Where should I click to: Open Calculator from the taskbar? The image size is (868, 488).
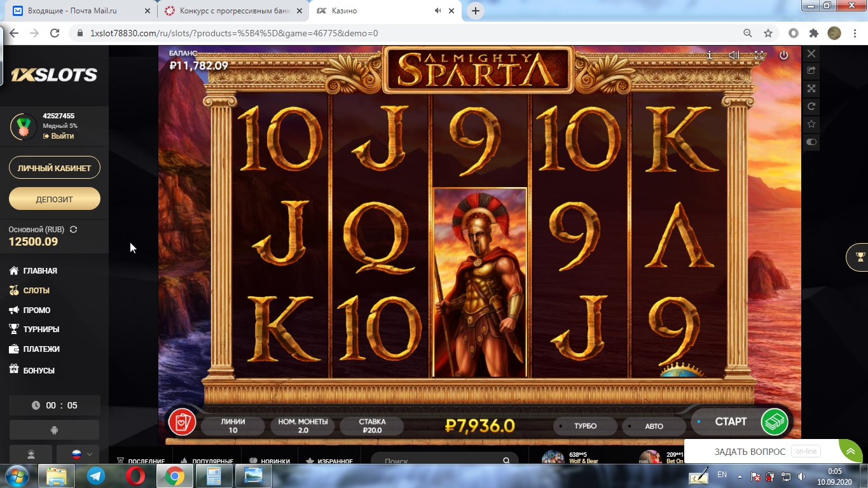214,476
